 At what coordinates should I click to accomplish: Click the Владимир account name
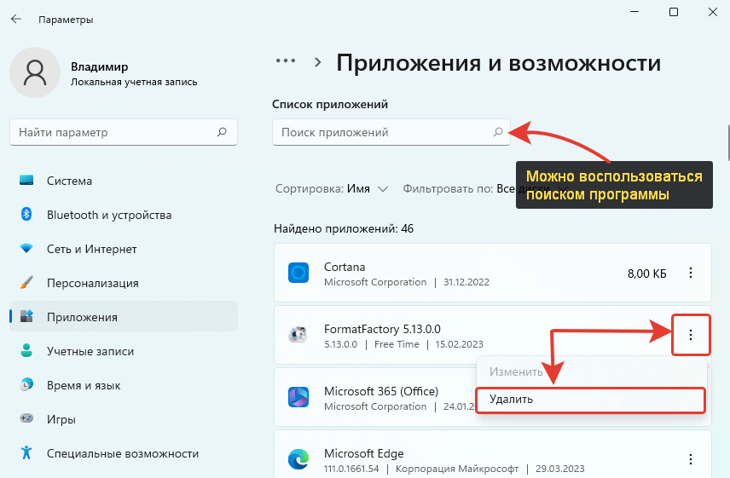coord(99,67)
